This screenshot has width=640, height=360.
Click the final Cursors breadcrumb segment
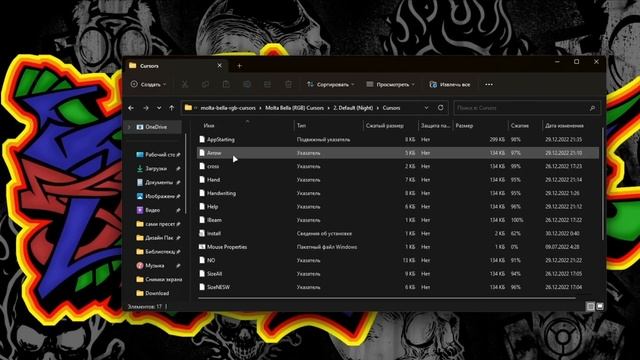(391, 108)
